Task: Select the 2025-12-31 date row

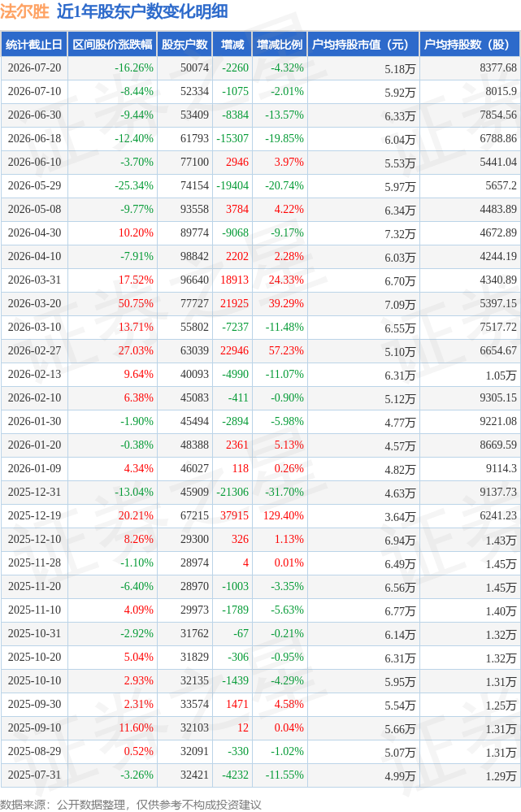Action: coord(260,492)
